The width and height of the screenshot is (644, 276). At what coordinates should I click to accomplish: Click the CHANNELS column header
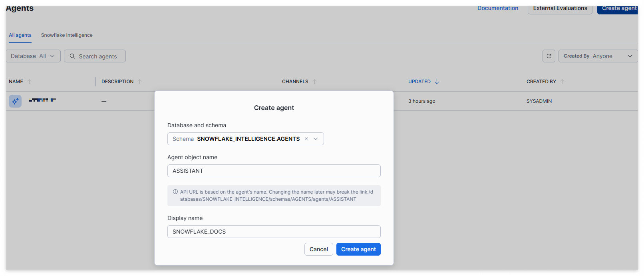point(295,82)
